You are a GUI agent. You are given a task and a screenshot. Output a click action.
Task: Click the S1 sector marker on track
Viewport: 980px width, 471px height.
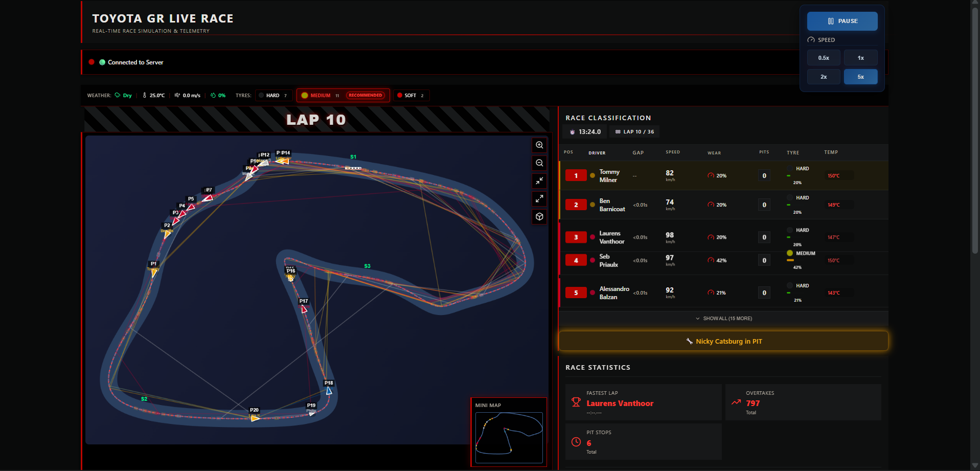pyautogui.click(x=353, y=157)
